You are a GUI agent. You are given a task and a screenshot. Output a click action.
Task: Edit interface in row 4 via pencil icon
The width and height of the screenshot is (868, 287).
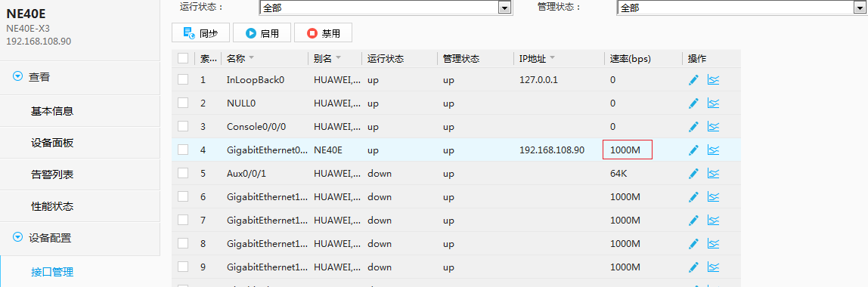(693, 150)
